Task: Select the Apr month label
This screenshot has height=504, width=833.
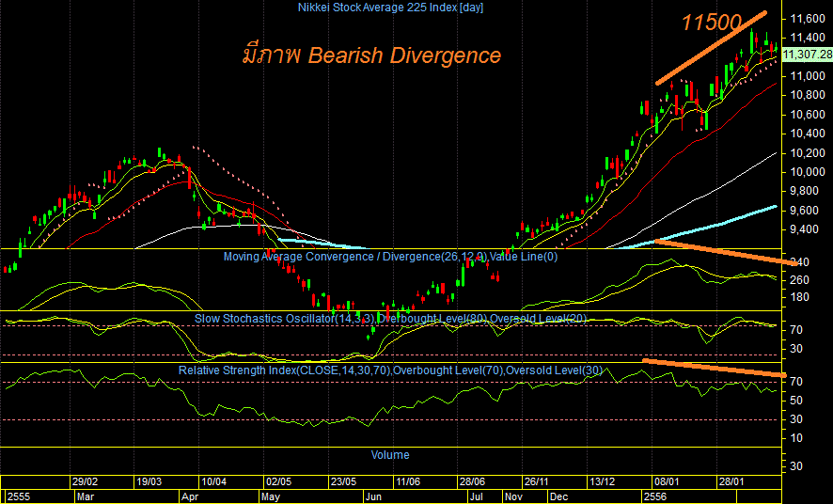Action: pos(189,496)
